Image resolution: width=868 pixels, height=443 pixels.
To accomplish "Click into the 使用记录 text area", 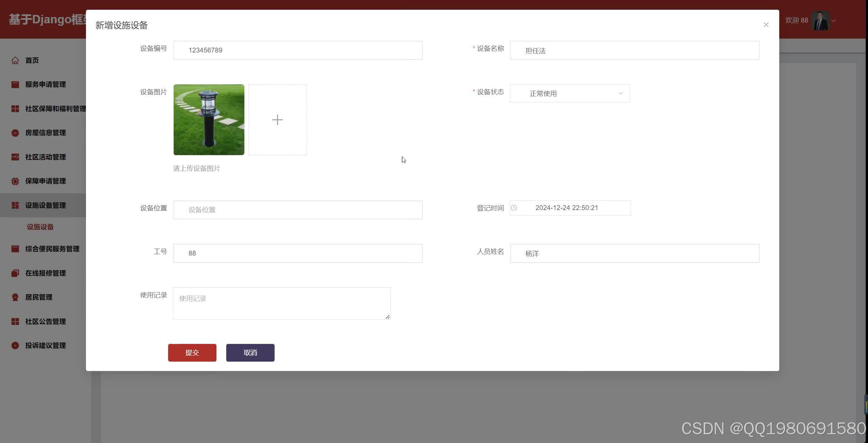I will 282,304.
